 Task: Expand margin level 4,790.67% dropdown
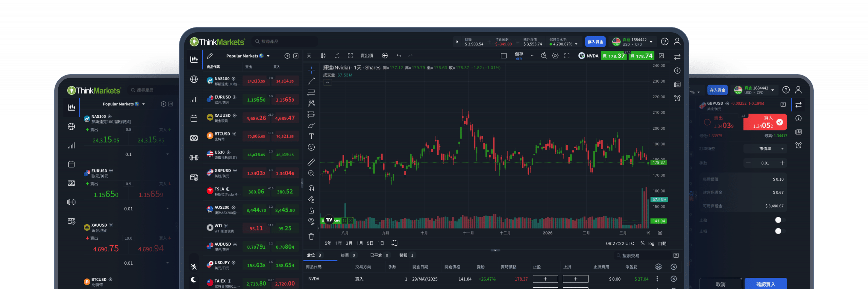tap(576, 44)
